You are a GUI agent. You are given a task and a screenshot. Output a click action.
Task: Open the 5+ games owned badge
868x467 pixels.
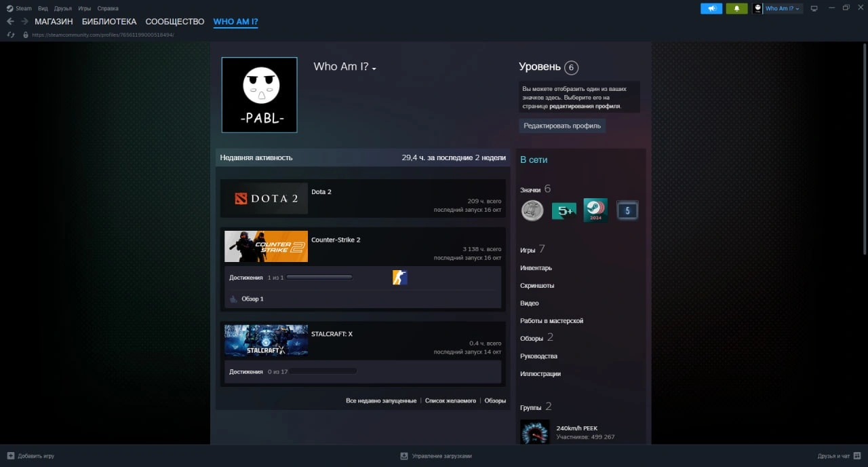[x=564, y=210]
